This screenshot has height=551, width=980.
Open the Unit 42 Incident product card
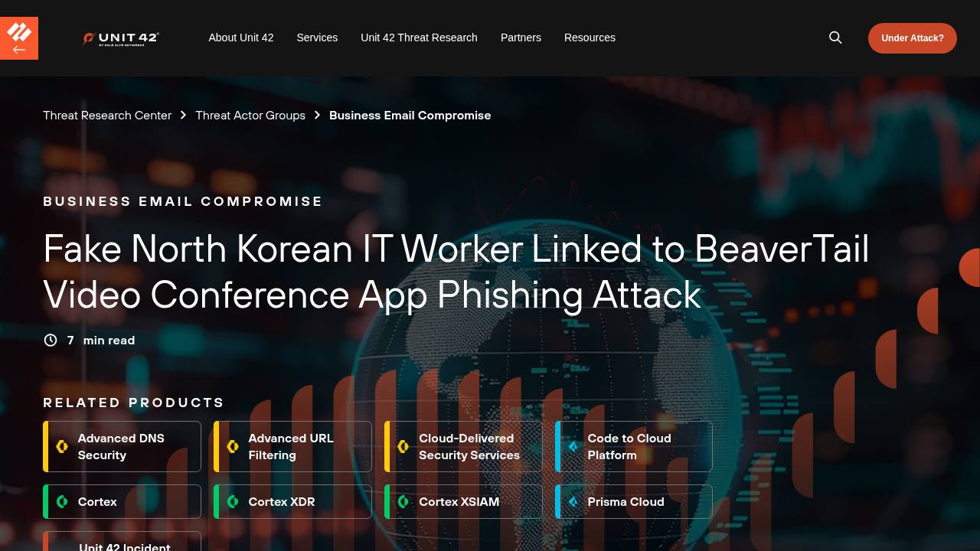pyautogui.click(x=122, y=542)
